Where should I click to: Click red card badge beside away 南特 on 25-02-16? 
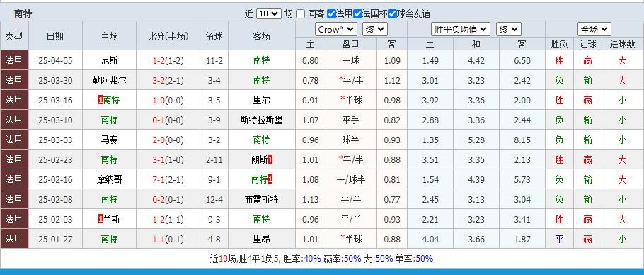pyautogui.click(x=270, y=179)
